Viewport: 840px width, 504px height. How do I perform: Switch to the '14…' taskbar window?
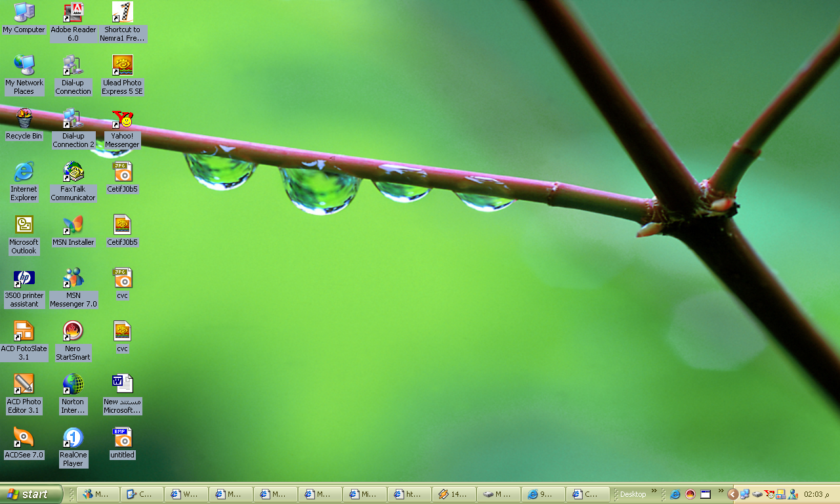(x=454, y=494)
